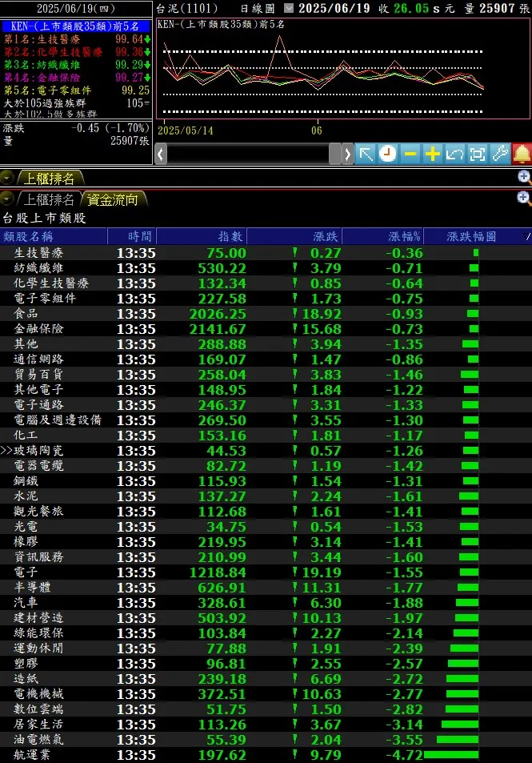Select the 玻璃陶瓷 sector row
The height and width of the screenshot is (763, 532).
coord(266,450)
